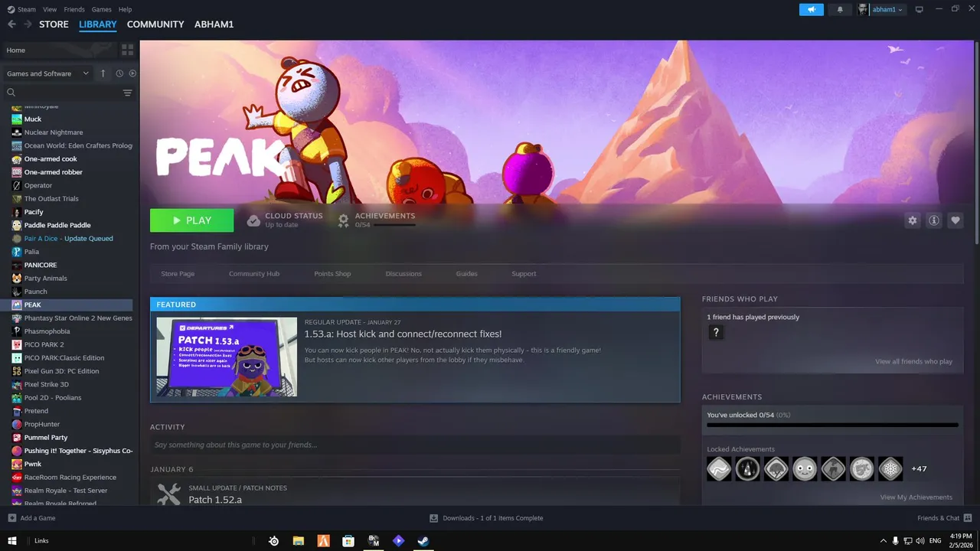Screen dimensions: 980x551
Task: Expand the Games and Software dropdown
Action: [47, 73]
